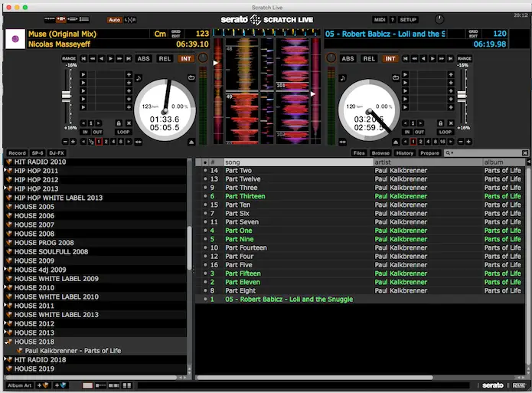Open right deck GRID EDIT
Screen dimensions: 532x393
click(473, 34)
